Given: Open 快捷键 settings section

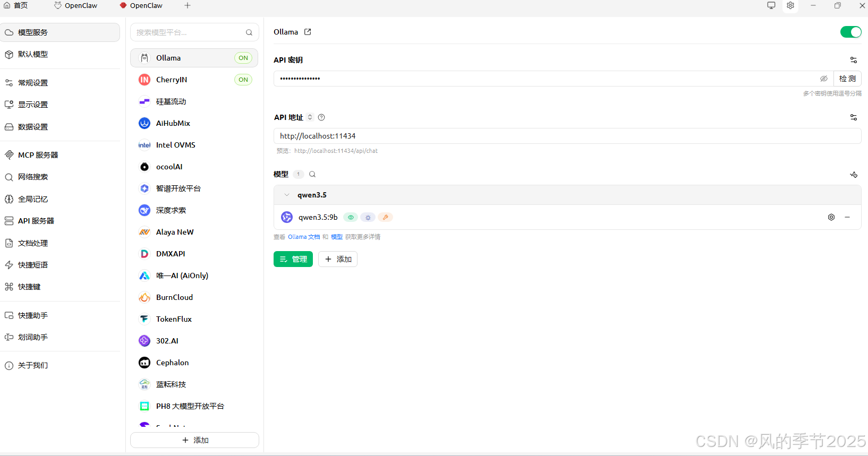Looking at the screenshot, I should click(x=60, y=287).
